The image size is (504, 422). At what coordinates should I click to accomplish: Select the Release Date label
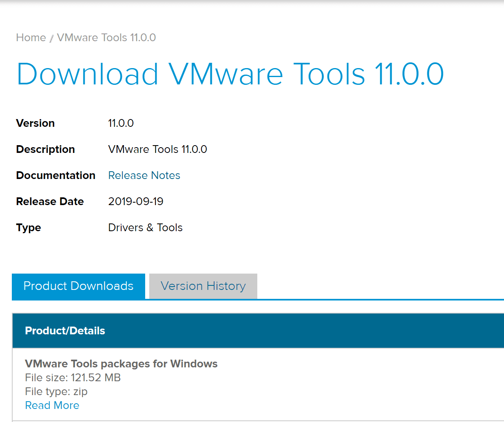coord(49,201)
